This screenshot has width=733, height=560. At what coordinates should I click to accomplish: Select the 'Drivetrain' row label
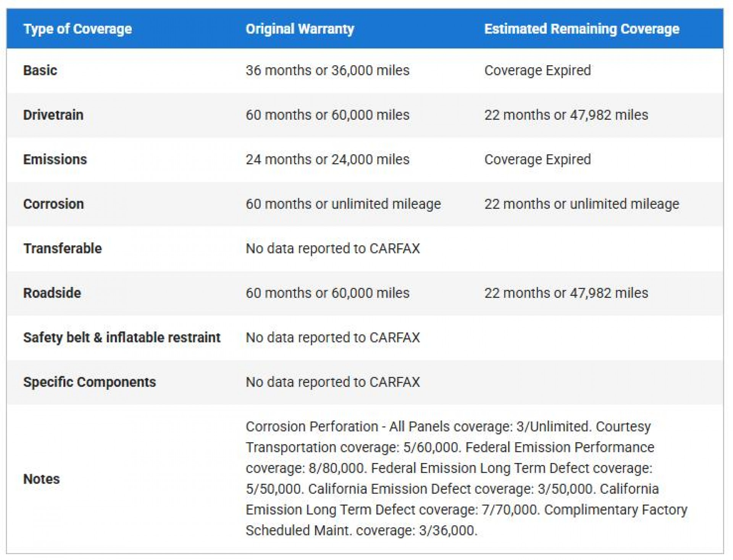(53, 115)
